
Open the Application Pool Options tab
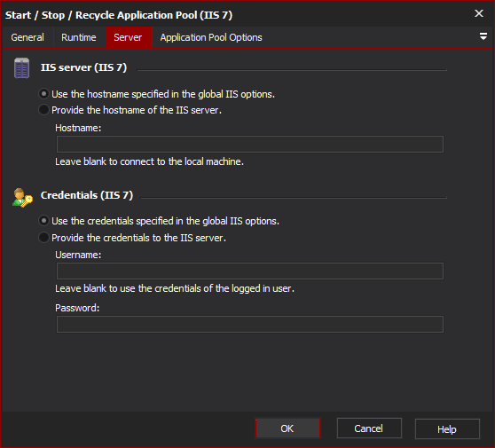(x=211, y=37)
